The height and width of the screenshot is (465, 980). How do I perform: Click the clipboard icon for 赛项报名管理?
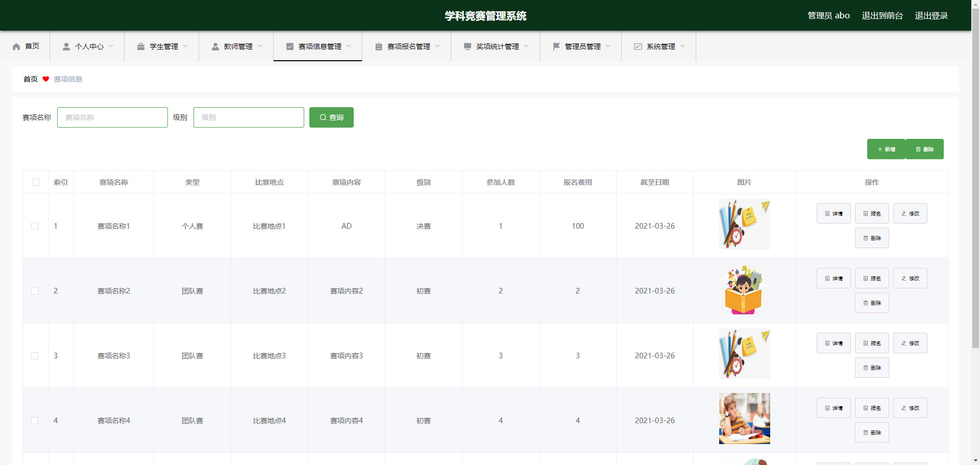[379, 46]
